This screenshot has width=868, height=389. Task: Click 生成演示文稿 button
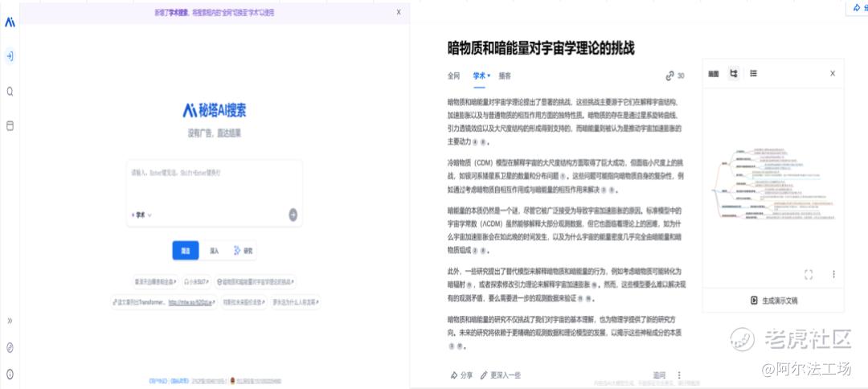(x=773, y=301)
